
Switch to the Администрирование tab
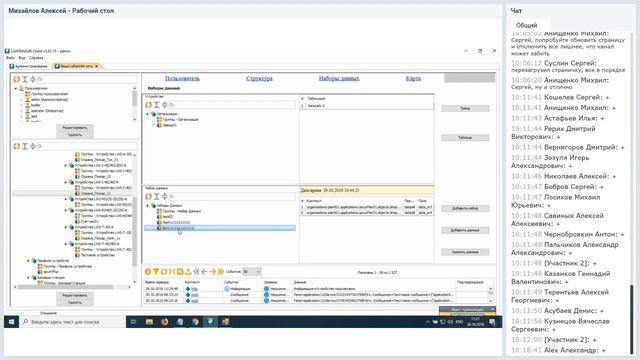click(x=29, y=66)
